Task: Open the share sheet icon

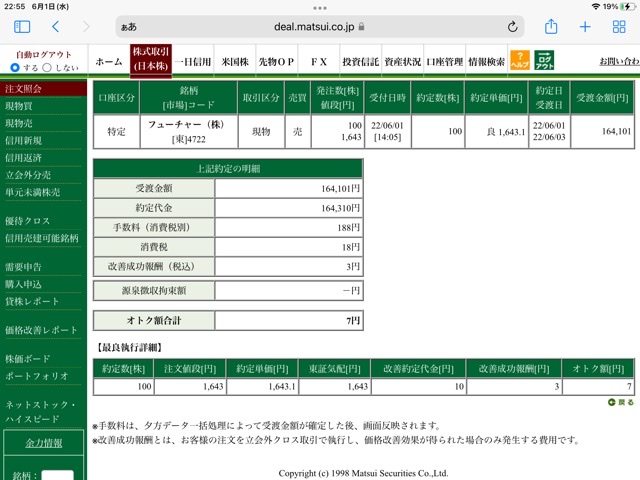Action: click(551, 27)
